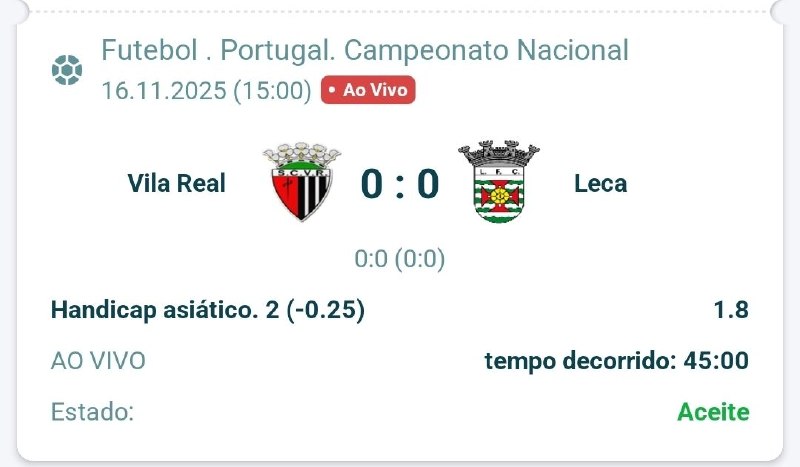
Task: Click the match date 16.11.2025 (15:00)
Action: click(x=207, y=90)
